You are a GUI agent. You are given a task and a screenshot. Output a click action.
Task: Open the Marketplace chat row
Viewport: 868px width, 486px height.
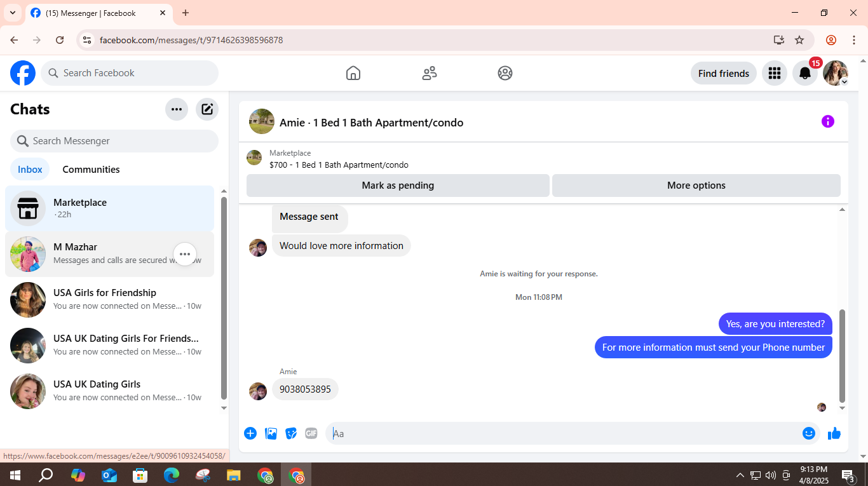coord(109,208)
